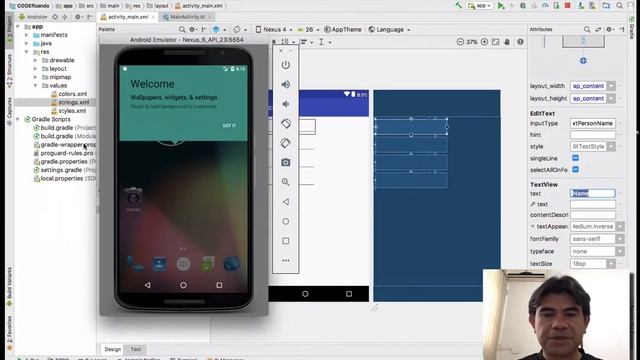Open the browser globe in emulator dock

point(231,264)
